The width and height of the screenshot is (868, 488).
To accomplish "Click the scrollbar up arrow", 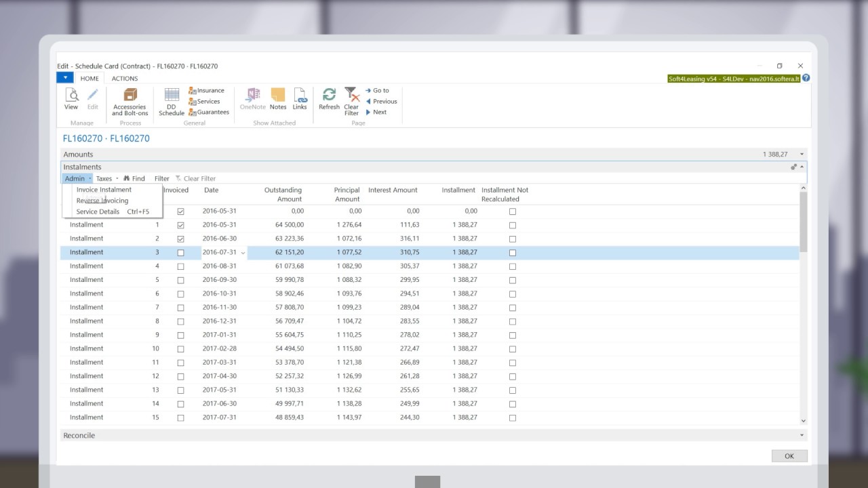I will click(x=804, y=188).
